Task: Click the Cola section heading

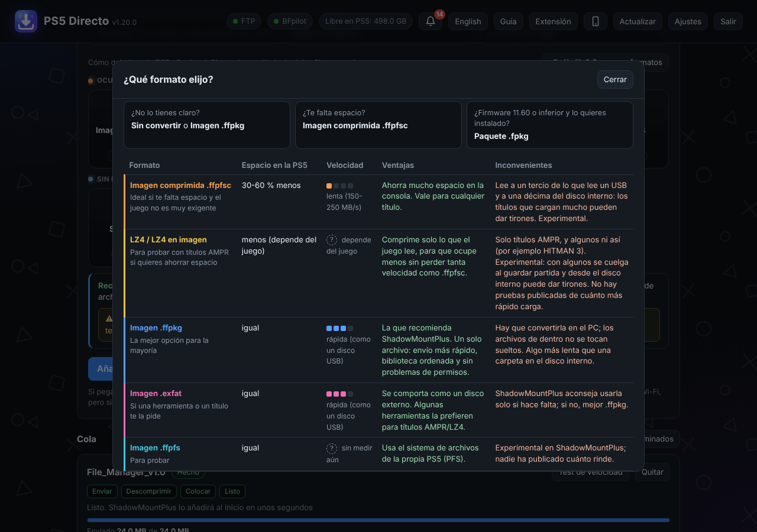Action: 86,439
